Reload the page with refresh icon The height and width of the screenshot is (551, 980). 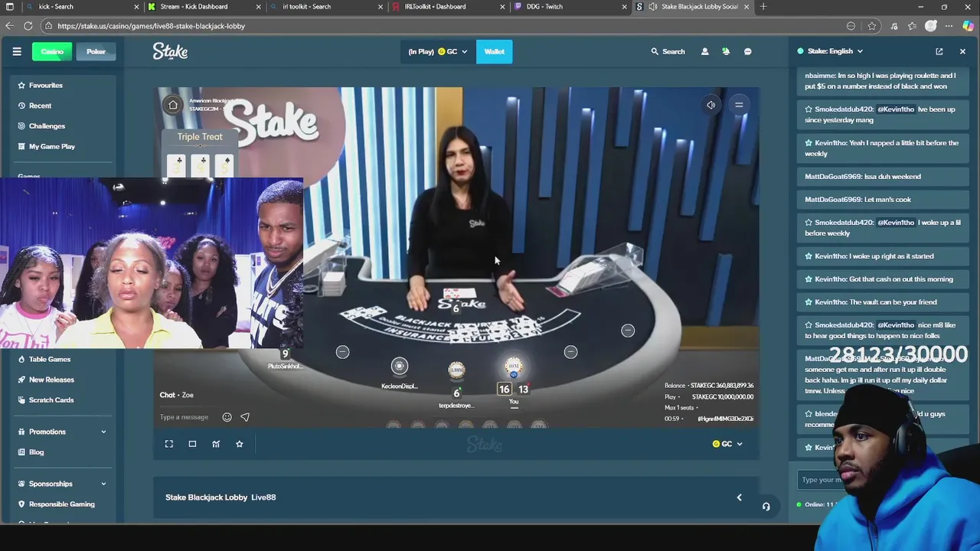pos(28,26)
